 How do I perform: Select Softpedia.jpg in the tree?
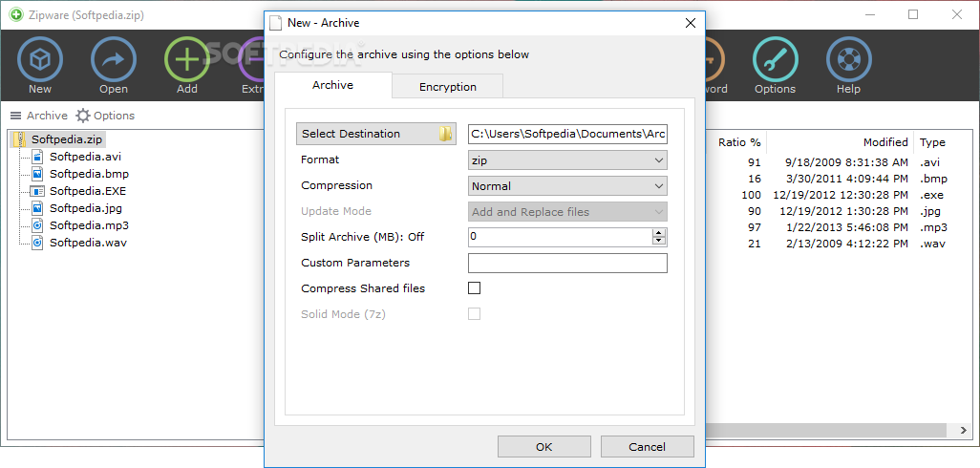86,208
